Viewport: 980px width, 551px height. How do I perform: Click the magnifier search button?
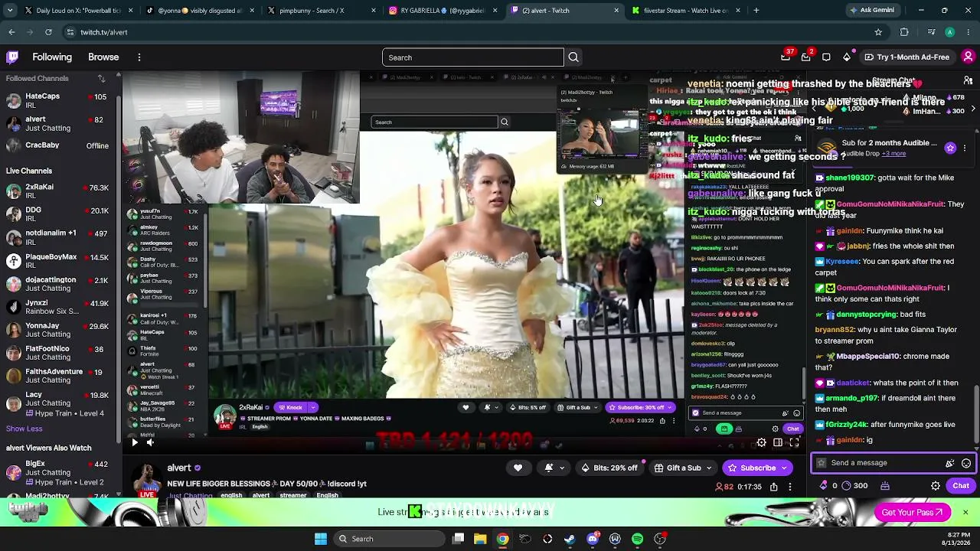tap(573, 57)
